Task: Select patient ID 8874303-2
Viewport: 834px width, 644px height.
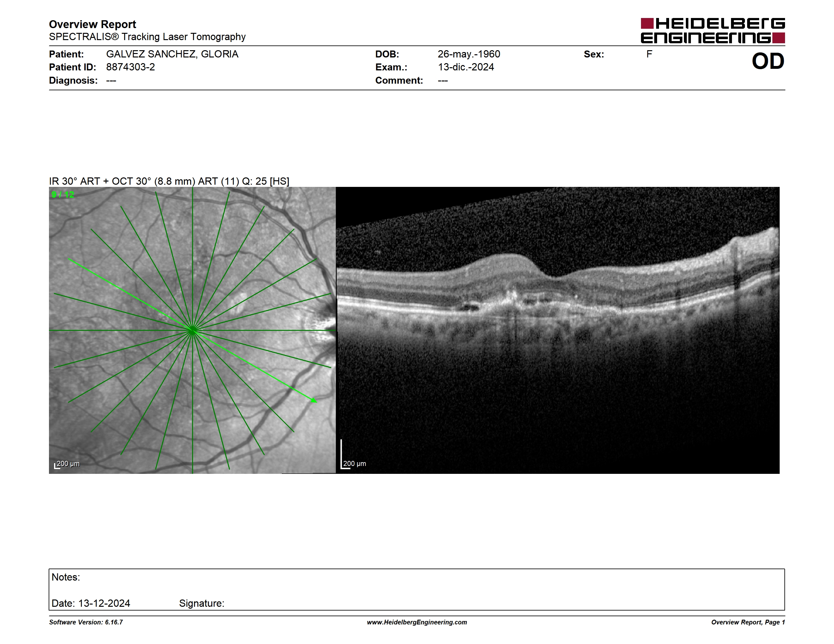Action: pyautogui.click(x=130, y=67)
